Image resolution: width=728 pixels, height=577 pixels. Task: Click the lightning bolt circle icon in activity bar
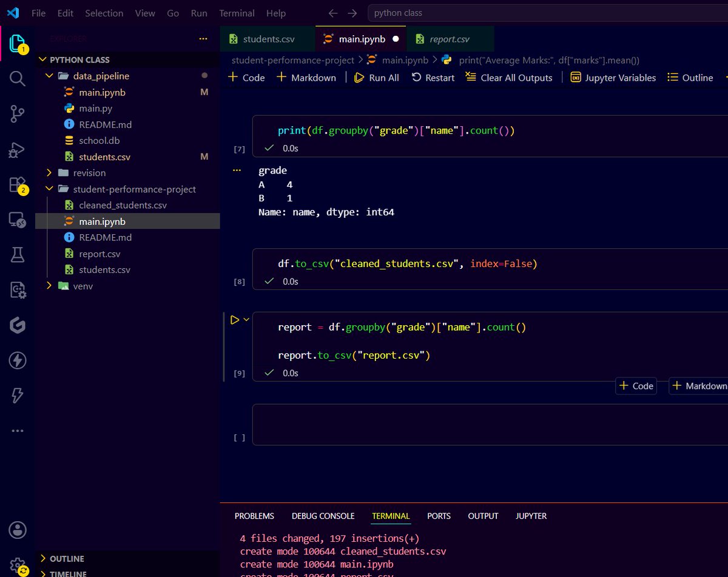17,360
